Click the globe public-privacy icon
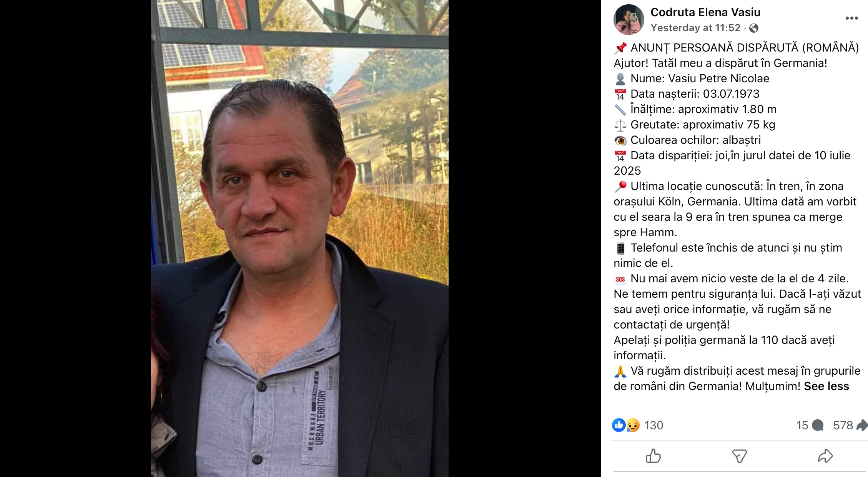Image resolution: width=868 pixels, height=477 pixels. [x=754, y=28]
